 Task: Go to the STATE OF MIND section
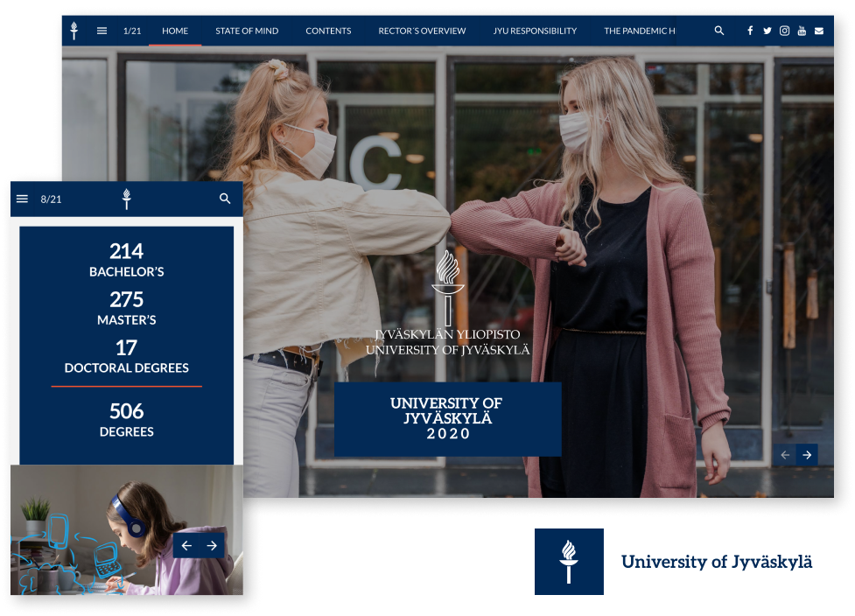point(247,31)
